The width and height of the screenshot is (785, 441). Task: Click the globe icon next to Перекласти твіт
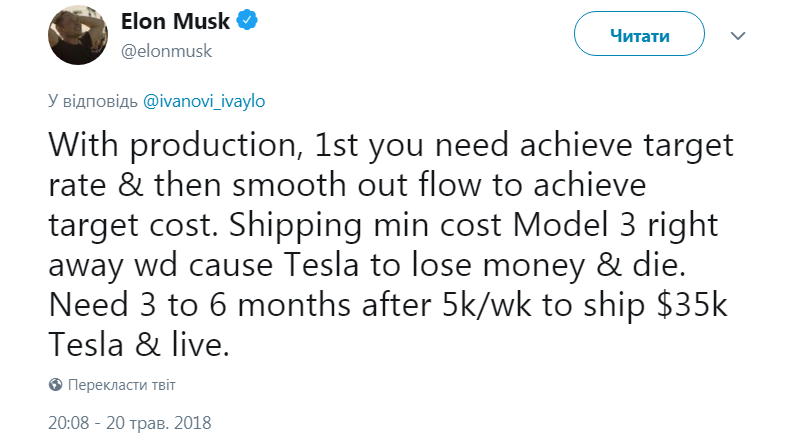(x=55, y=384)
